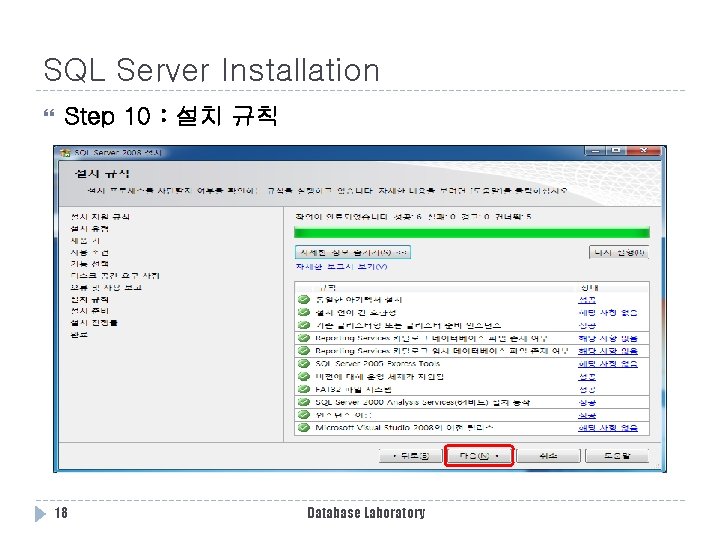This screenshot has height=540, width=720.
Task: Click green check icon for FAT32 file system rule
Action: pyautogui.click(x=304, y=389)
